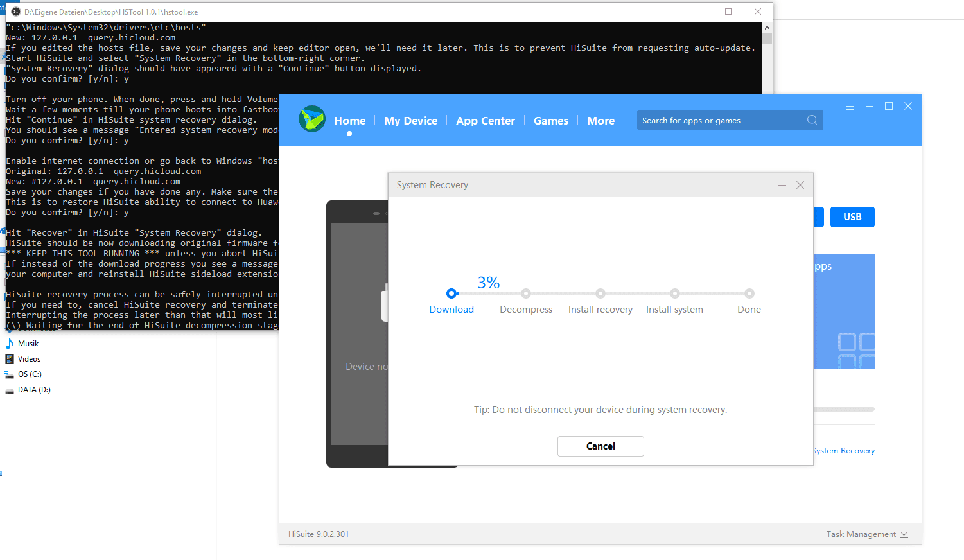This screenshot has width=964, height=560.
Task: Click the Install system step marker
Action: pos(675,293)
